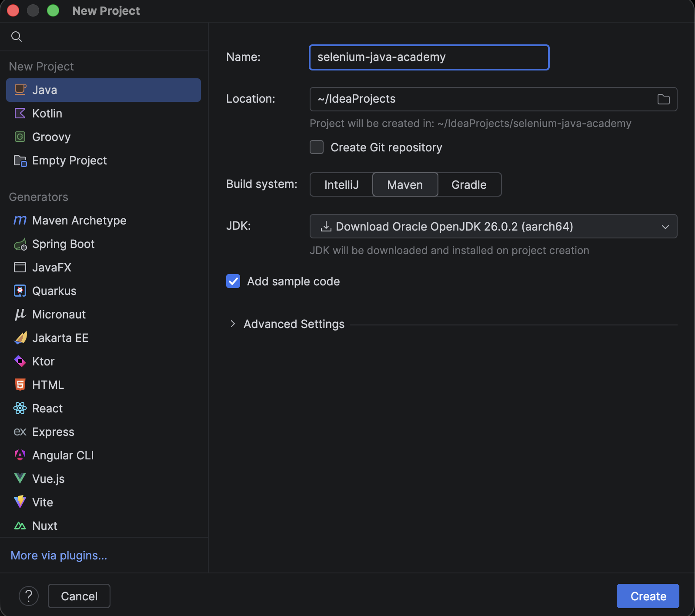Image resolution: width=695 pixels, height=616 pixels.
Task: Uncheck Add sample code checkbox
Action: click(233, 281)
